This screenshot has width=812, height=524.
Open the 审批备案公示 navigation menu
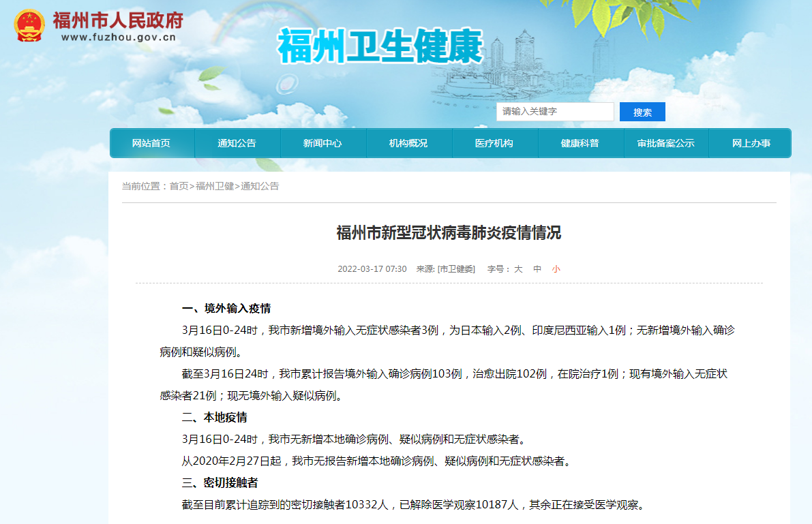pyautogui.click(x=666, y=143)
